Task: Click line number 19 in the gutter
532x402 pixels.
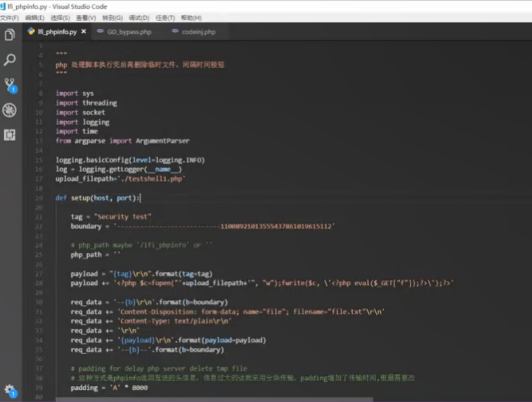Action: [x=39, y=198]
